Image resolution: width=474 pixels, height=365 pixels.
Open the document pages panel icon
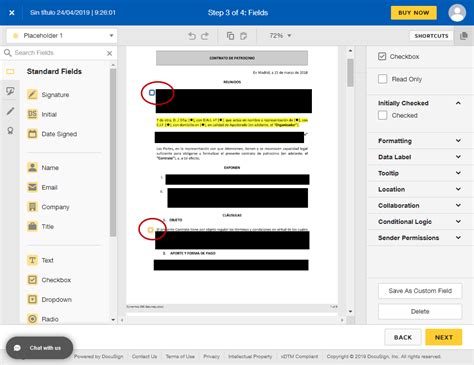tap(464, 36)
